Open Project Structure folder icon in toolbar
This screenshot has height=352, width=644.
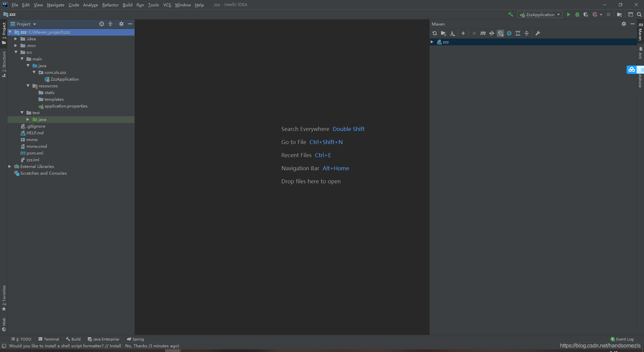coord(620,14)
